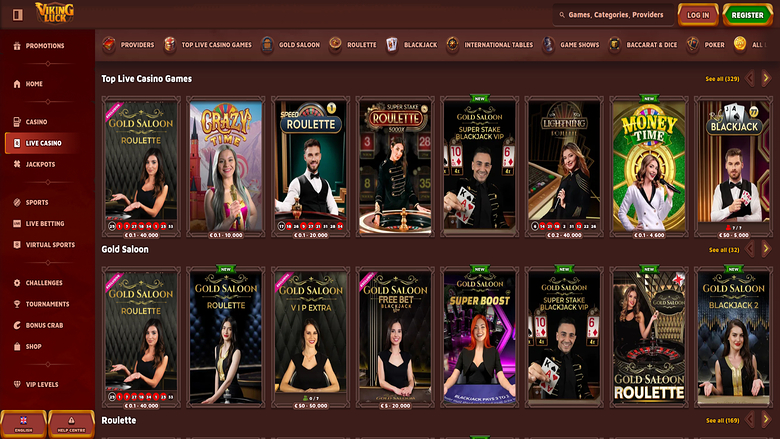Click See all (32) Gold Saloon link
This screenshot has width=780, height=439.
click(724, 250)
